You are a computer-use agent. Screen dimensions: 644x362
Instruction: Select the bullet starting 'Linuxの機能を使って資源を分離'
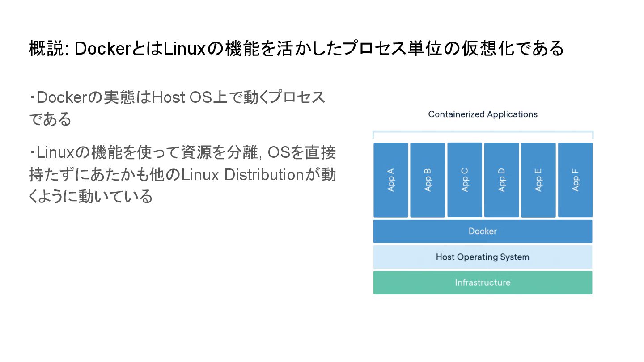point(182,175)
